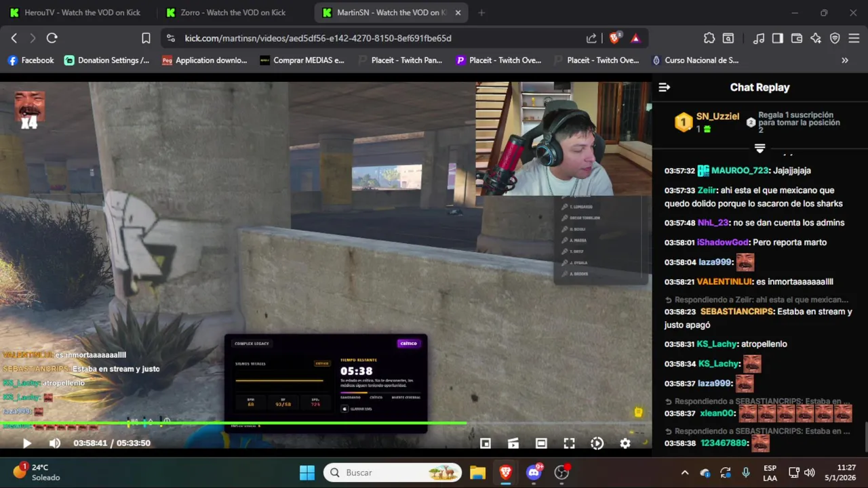This screenshot has height=488, width=868.
Task: Open browser extensions puzzle icon
Action: point(709,38)
